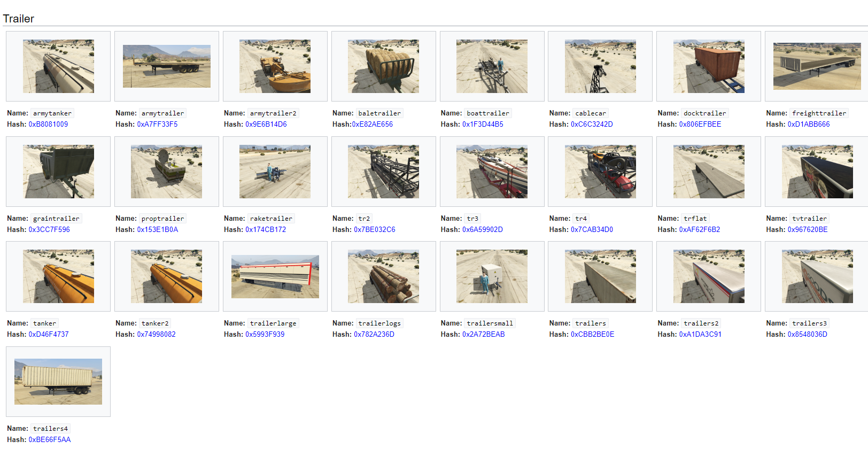Open the boattrailer preview image
Viewport: 868px width, 449px height.
coord(492,66)
